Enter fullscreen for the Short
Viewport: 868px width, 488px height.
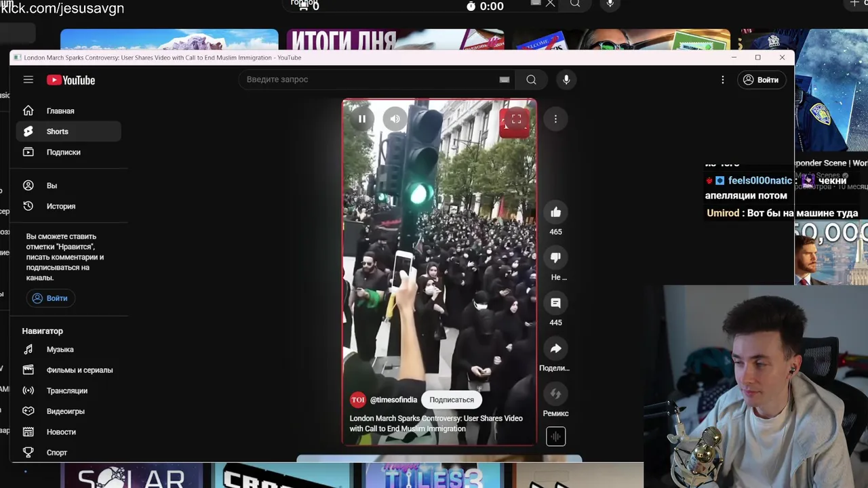click(516, 119)
